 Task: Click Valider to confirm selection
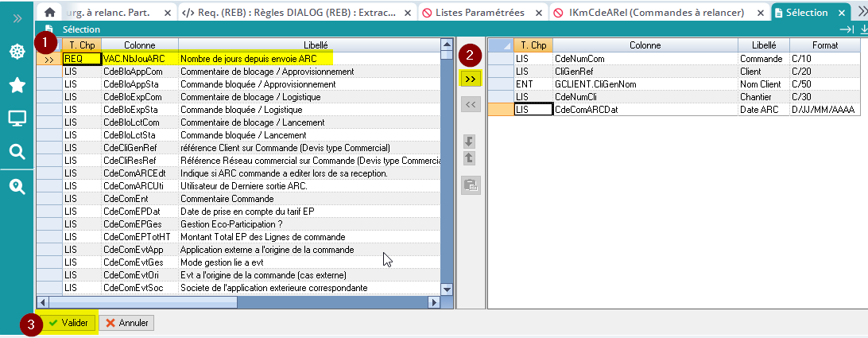[67, 323]
